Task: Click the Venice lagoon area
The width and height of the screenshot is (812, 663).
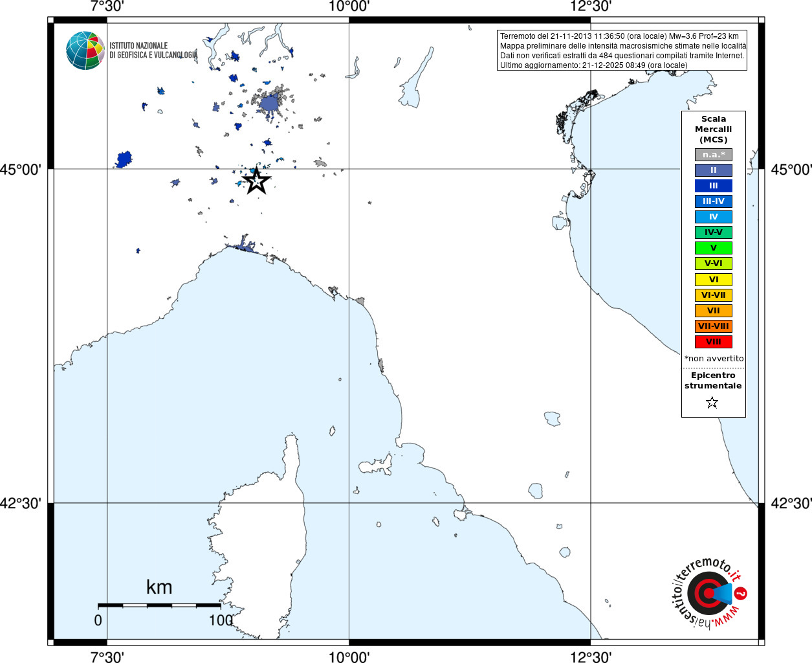Action: tap(576, 115)
